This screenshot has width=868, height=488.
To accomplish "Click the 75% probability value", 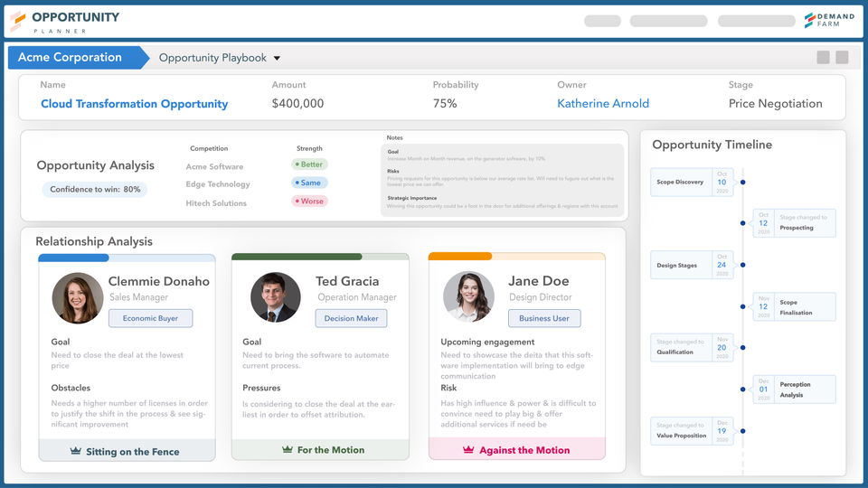I will pos(445,103).
